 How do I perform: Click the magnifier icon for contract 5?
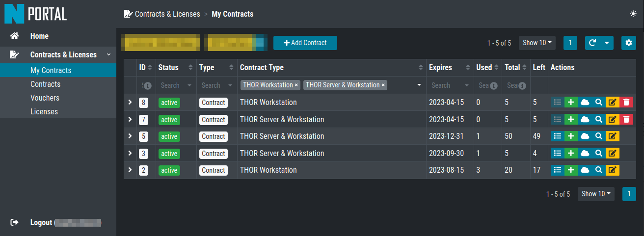coord(598,136)
